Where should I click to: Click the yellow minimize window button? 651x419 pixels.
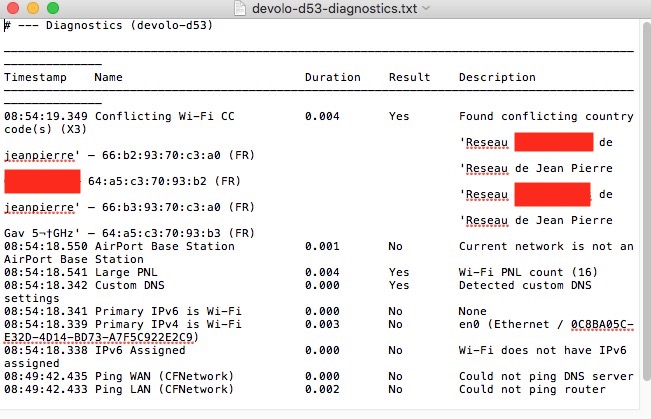point(33,8)
